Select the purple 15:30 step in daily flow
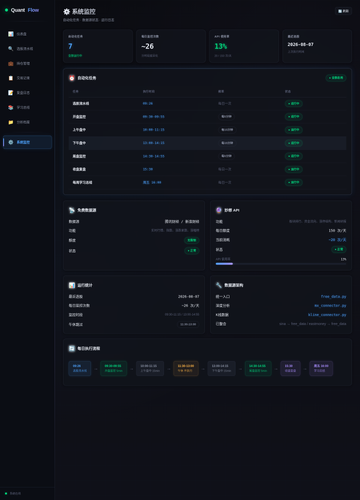Viewport: 360px width, 500px height. click(x=290, y=368)
